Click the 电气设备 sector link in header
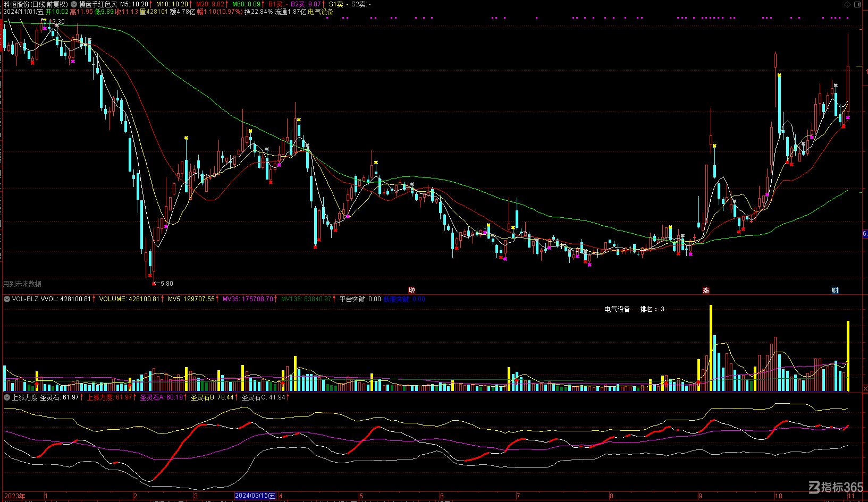The height and width of the screenshot is (502, 868). 321,12
